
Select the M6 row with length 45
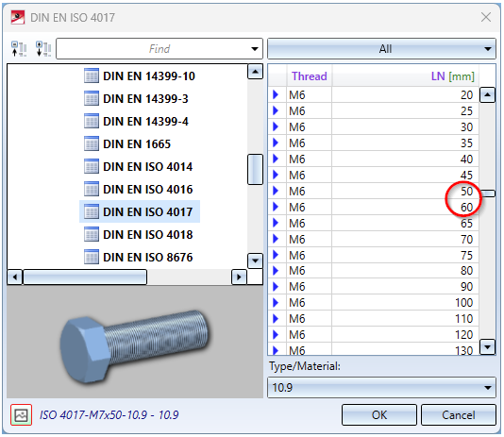(x=373, y=176)
